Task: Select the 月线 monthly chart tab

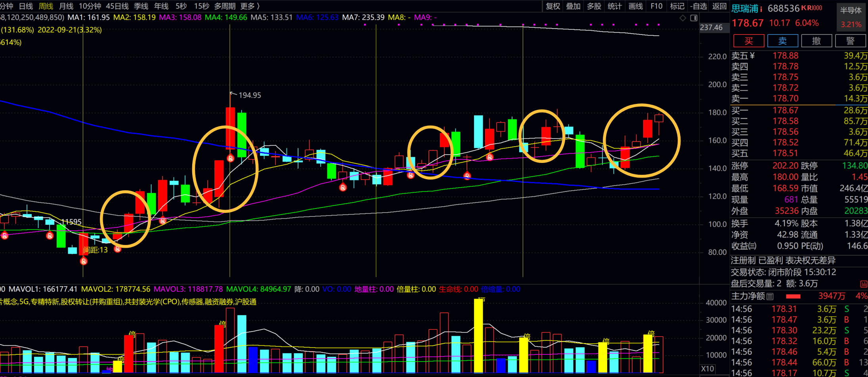Action: coord(66,6)
